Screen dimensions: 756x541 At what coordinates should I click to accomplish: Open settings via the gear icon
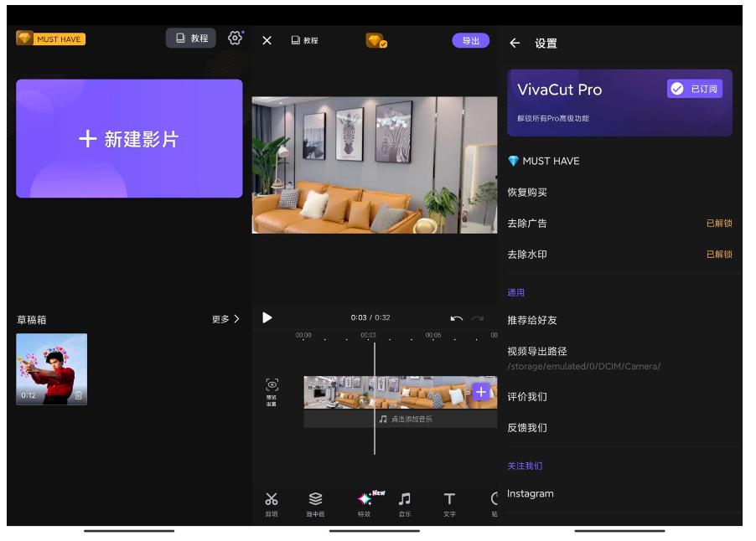[x=235, y=39]
